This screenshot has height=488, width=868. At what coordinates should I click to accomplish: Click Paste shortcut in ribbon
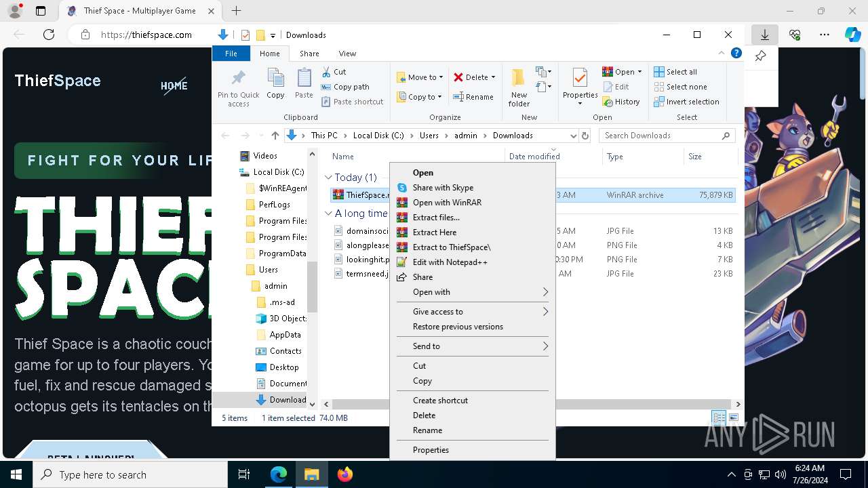(352, 102)
